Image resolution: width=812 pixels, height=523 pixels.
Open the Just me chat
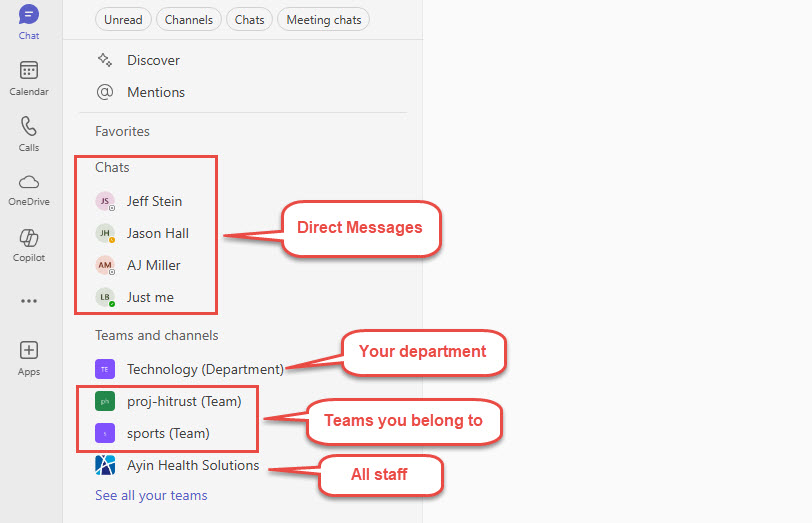point(150,297)
